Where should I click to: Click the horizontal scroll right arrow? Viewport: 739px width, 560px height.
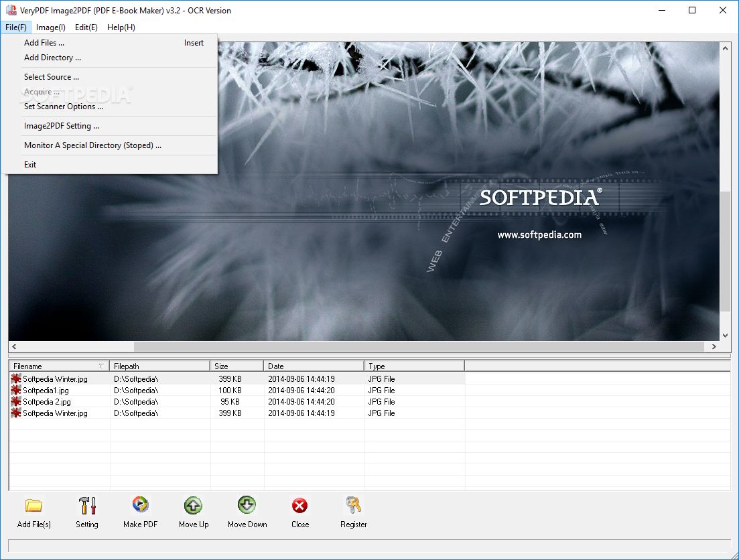click(x=714, y=346)
